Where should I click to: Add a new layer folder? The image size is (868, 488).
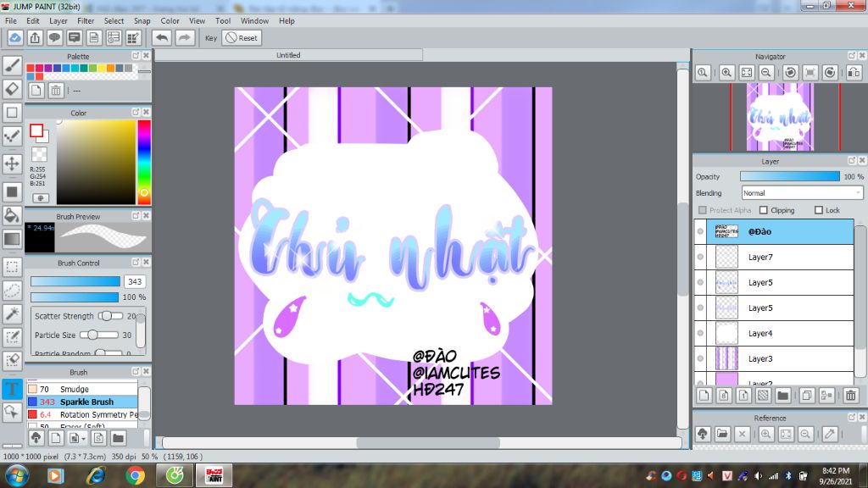click(782, 395)
